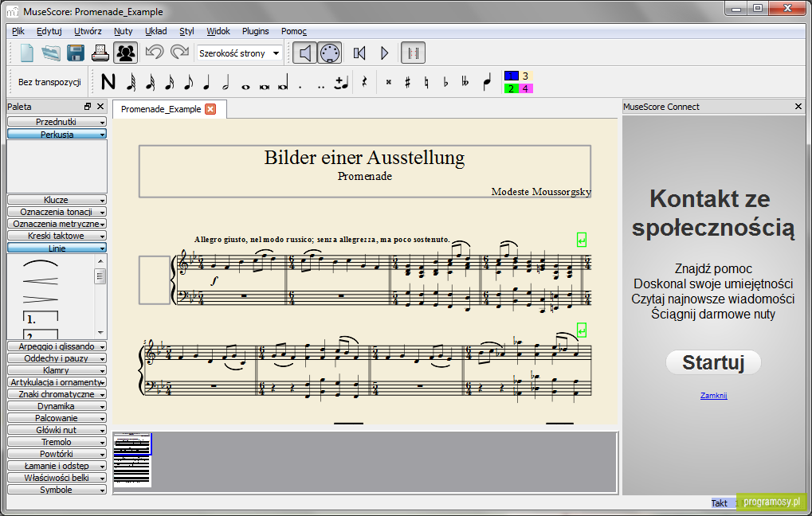Collapse the Linie palette section
The height and width of the screenshot is (516, 812).
click(x=57, y=248)
